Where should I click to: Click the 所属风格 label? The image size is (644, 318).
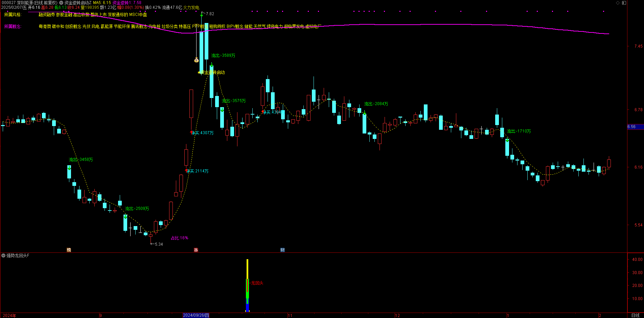click(13, 15)
